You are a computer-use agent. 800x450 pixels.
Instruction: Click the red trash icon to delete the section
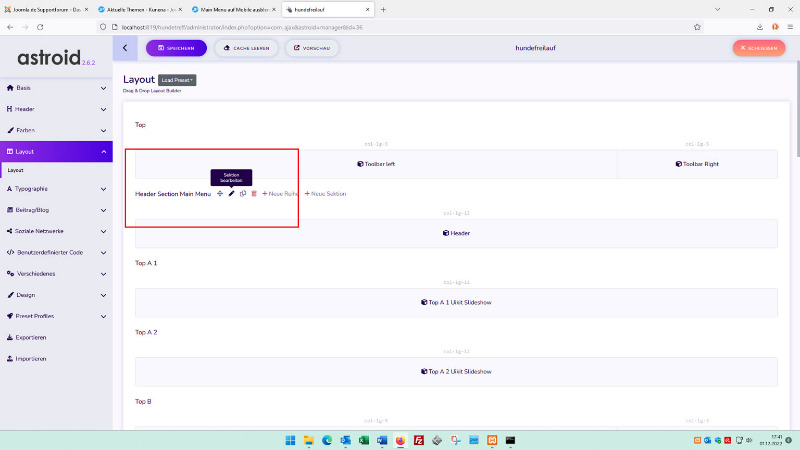point(254,193)
